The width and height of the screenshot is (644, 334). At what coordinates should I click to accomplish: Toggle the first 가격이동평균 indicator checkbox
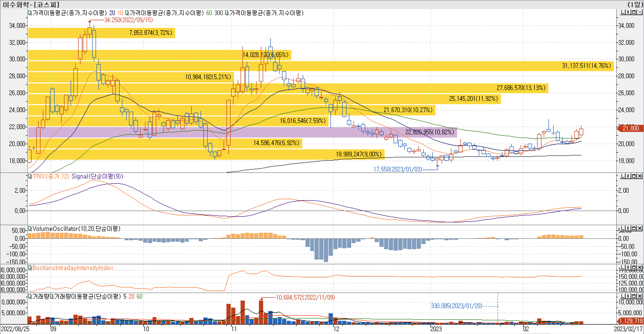(x=30, y=13)
